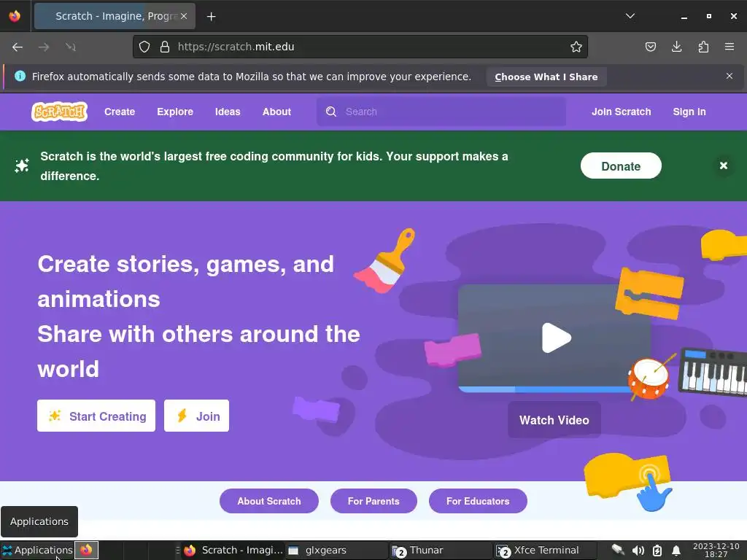Click the volume speaker icon in system tray

(x=638, y=551)
